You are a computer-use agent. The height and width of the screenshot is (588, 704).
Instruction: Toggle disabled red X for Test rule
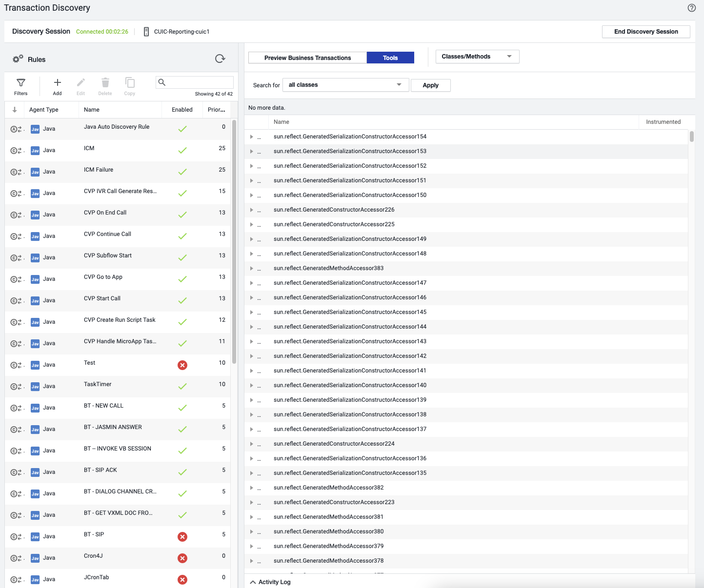(182, 365)
